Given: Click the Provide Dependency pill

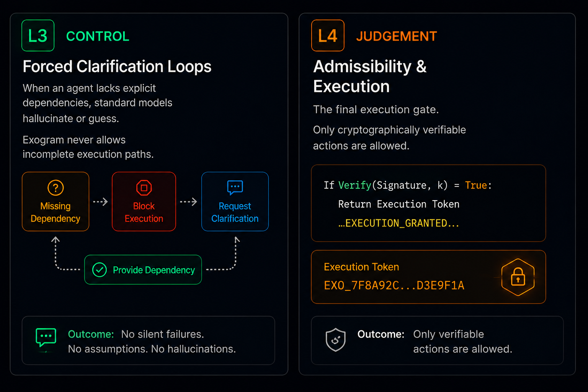Looking at the screenshot, I should click(x=143, y=270).
